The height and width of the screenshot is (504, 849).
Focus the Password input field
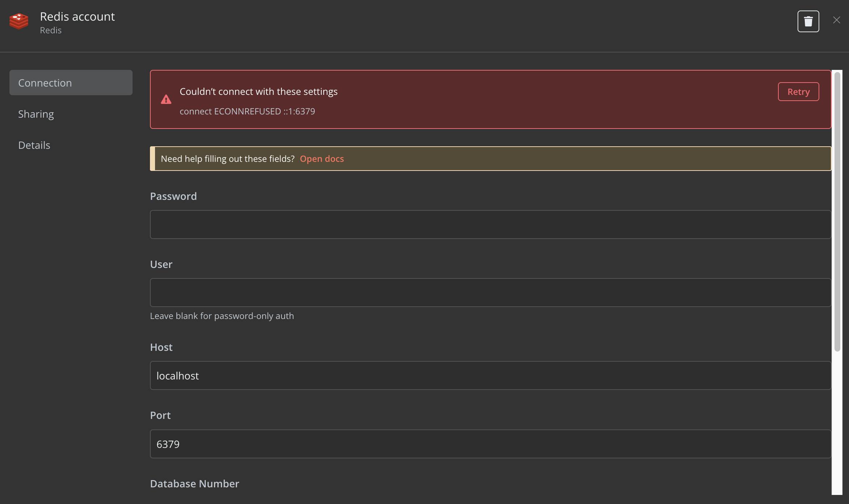coord(490,224)
